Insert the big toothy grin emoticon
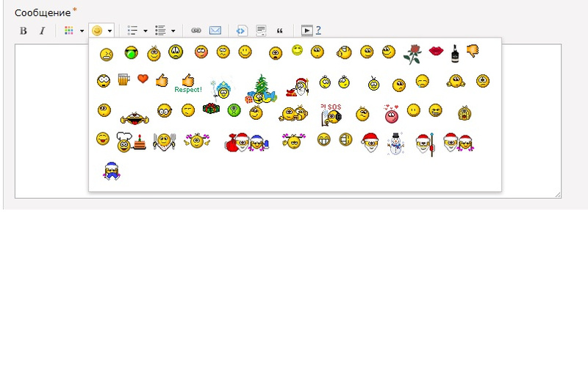The height and width of the screenshot is (392, 588). pyautogui.click(x=324, y=140)
